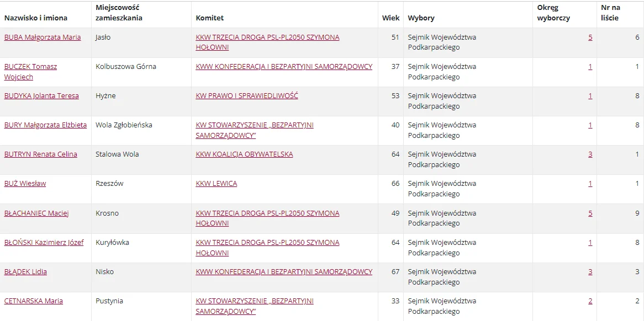644x321 pixels.
Task: Click electoral district 5 link for BUBA
Action: point(590,38)
